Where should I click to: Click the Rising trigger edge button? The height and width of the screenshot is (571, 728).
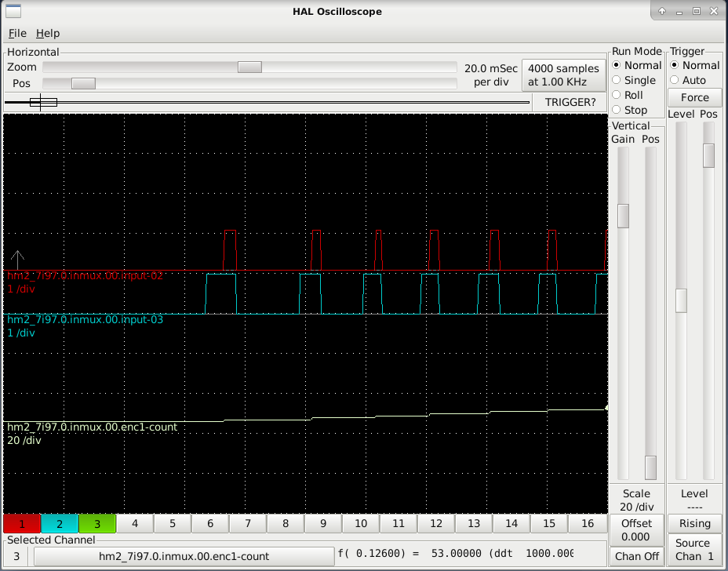click(x=694, y=524)
